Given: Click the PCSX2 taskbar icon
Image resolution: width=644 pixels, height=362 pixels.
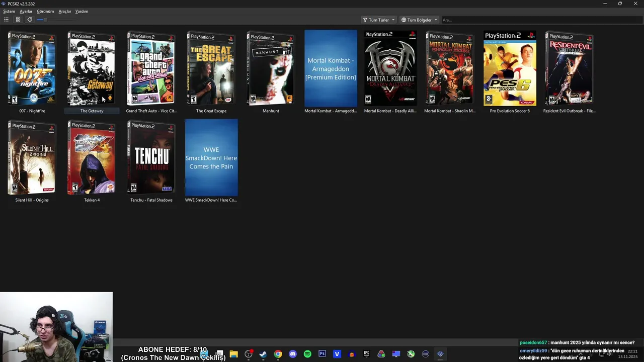Looking at the screenshot, I should point(440,354).
